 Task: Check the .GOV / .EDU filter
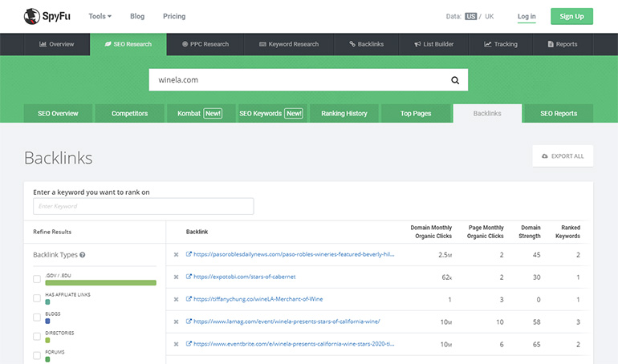[37, 279]
